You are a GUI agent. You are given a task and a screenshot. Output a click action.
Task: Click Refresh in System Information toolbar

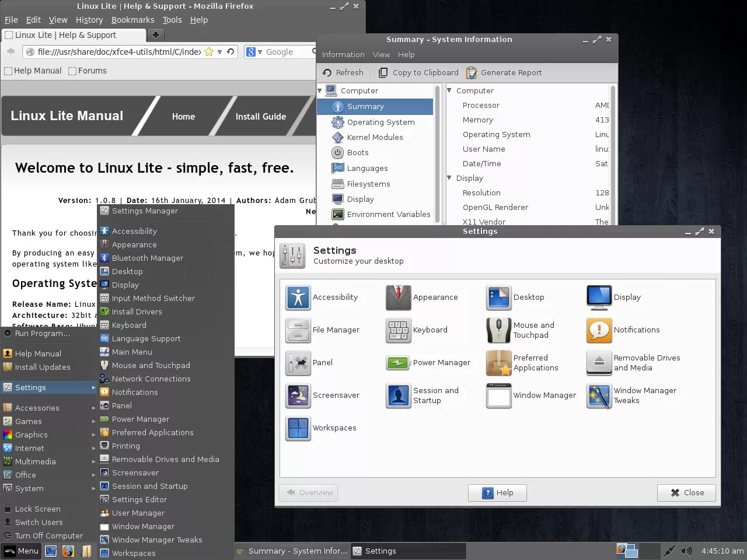click(x=343, y=73)
